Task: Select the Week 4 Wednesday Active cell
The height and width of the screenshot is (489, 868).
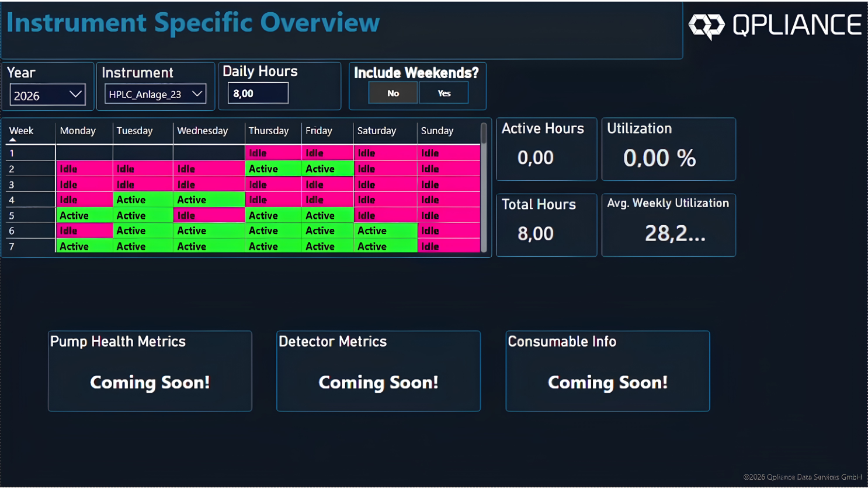Action: [209, 200]
